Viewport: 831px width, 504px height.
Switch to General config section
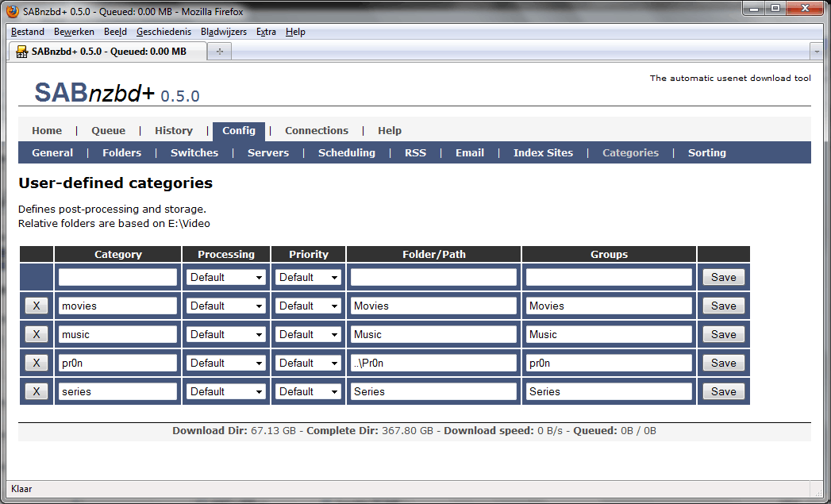tap(52, 152)
